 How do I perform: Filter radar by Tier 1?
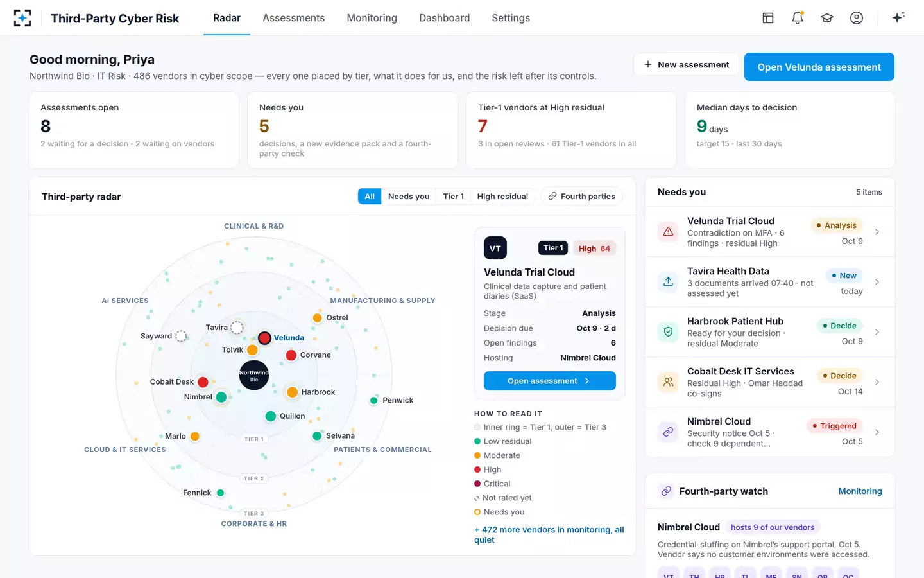pos(453,197)
